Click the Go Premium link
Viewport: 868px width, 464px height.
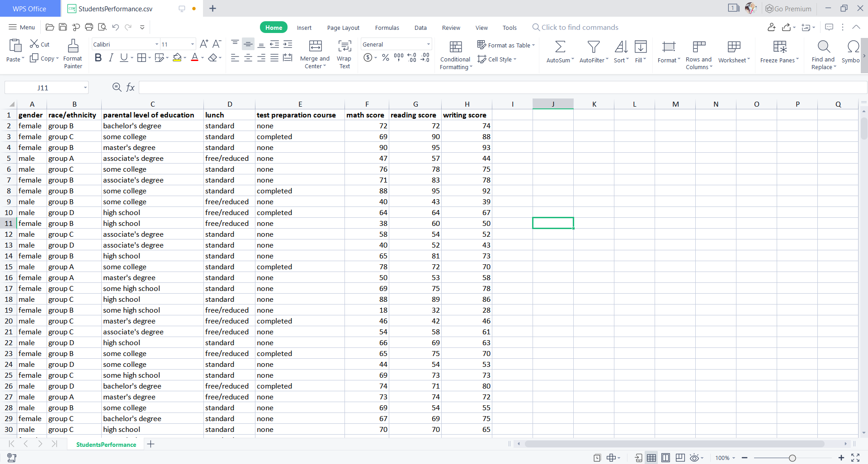(x=788, y=8)
